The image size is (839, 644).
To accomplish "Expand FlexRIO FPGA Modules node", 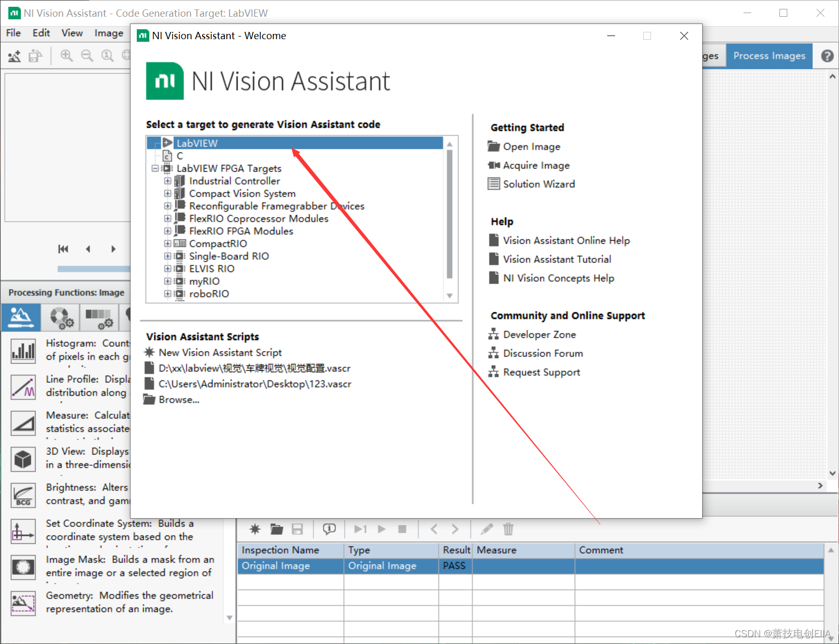I will pos(168,231).
